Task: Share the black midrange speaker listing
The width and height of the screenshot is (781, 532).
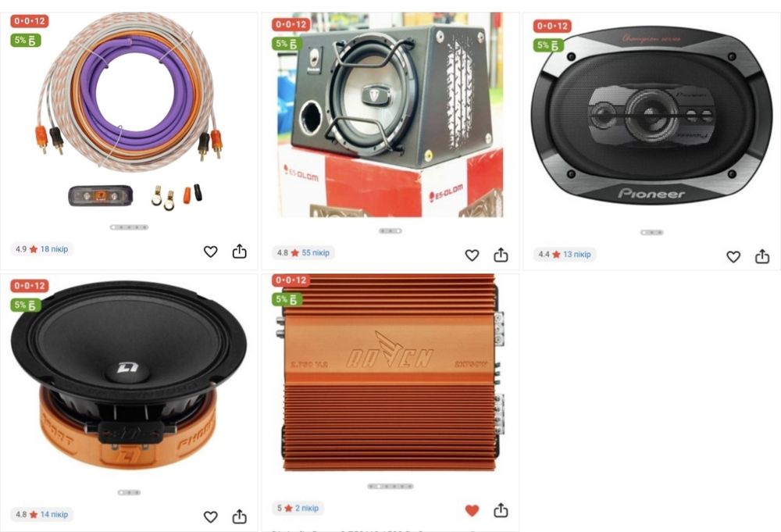Action: (240, 516)
